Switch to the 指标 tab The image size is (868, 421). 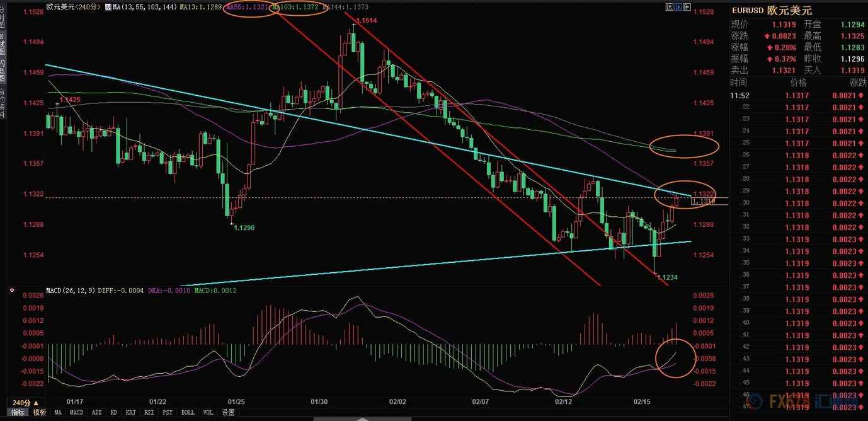click(18, 413)
